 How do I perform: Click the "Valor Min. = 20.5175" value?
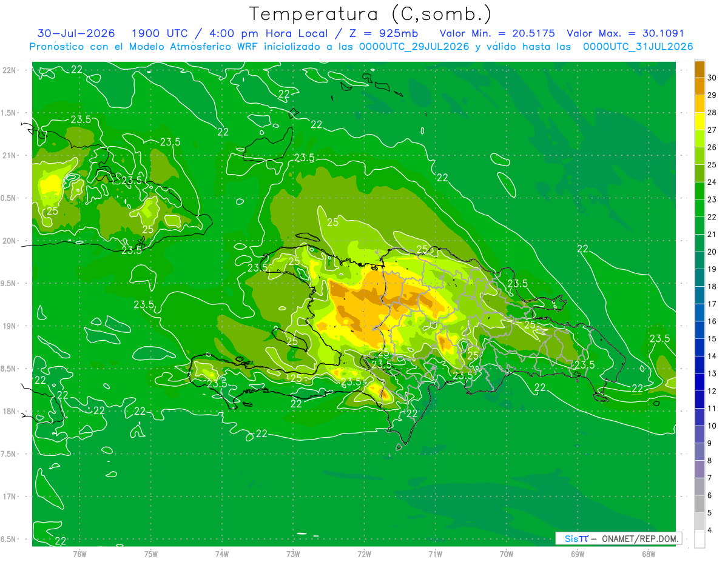coord(497,33)
